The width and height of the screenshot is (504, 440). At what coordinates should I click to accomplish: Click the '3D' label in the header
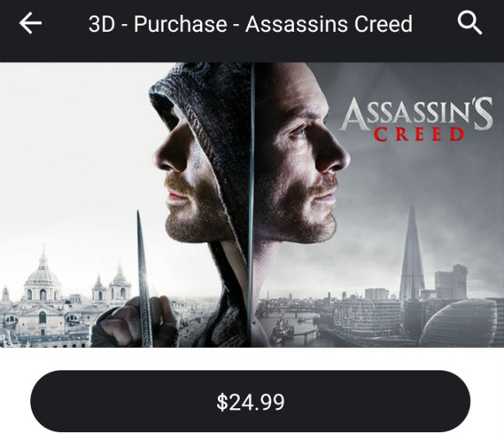[102, 24]
